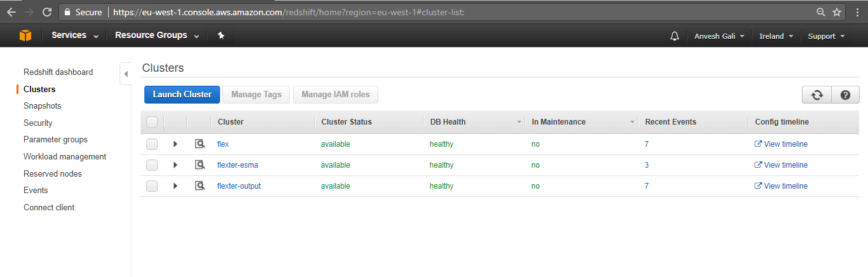Select Clusters in the sidebar
This screenshot has width=868, height=277.
pyautogui.click(x=39, y=90)
